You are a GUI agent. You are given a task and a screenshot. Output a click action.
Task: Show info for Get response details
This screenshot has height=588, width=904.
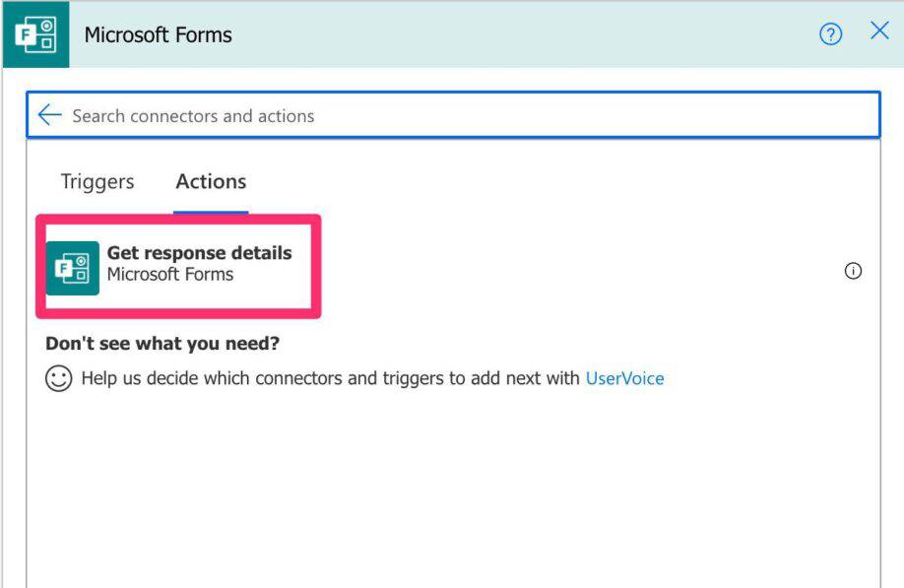[853, 271]
